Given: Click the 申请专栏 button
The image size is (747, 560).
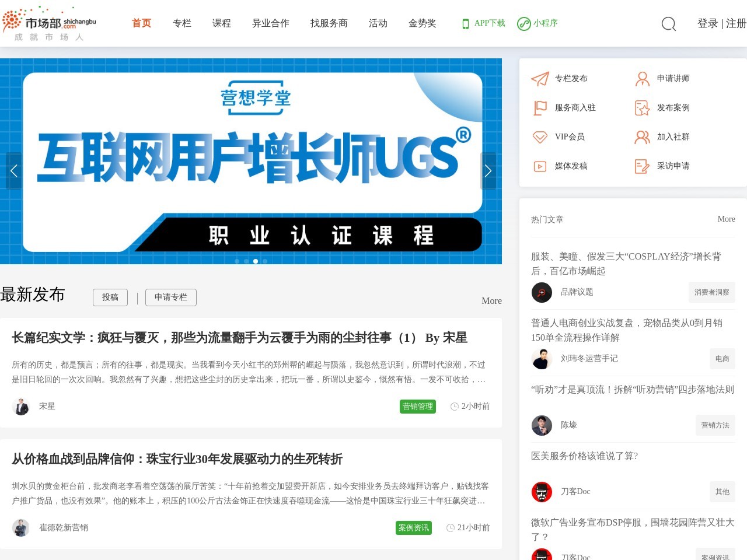Looking at the screenshot, I should (170, 297).
